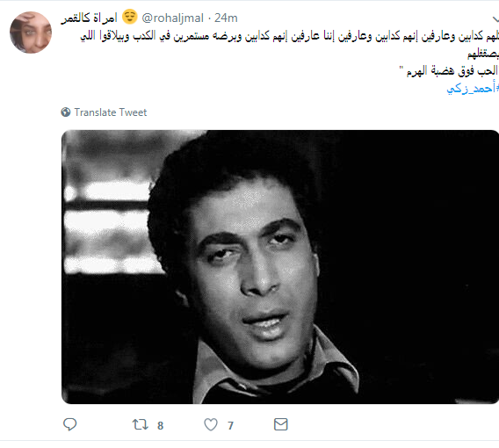Click the relieved face emoji in the display name
The image size is (499, 448).
[129, 17]
